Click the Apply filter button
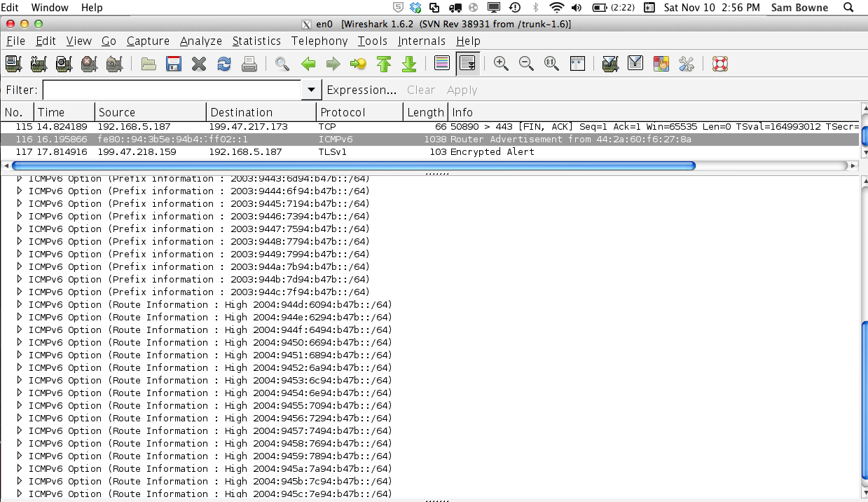This screenshot has height=502, width=868. pyautogui.click(x=462, y=90)
